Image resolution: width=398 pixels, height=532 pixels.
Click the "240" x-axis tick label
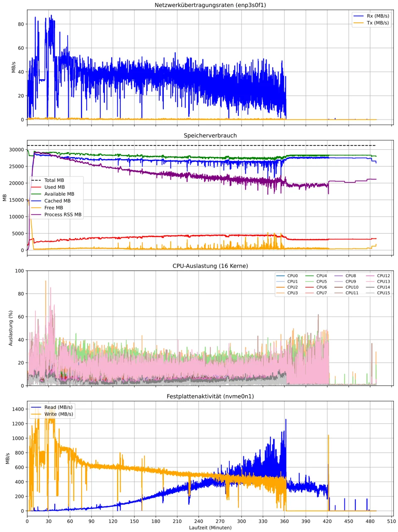click(x=199, y=521)
